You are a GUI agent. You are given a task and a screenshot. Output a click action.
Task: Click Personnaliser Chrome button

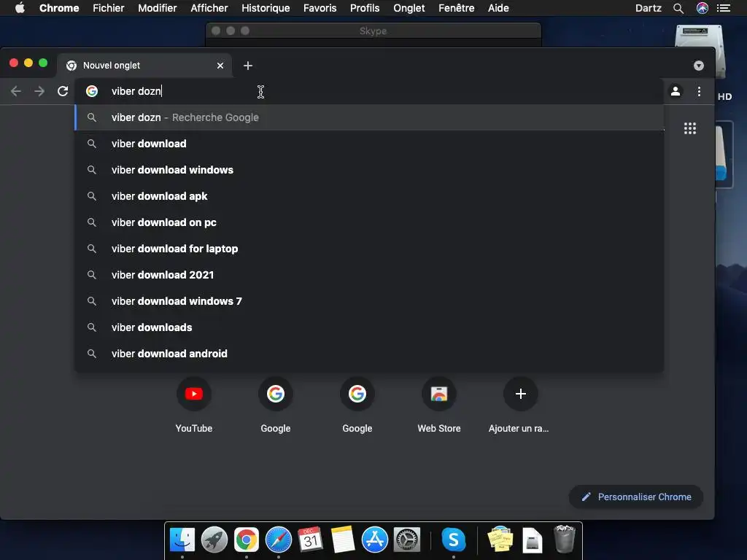click(636, 497)
